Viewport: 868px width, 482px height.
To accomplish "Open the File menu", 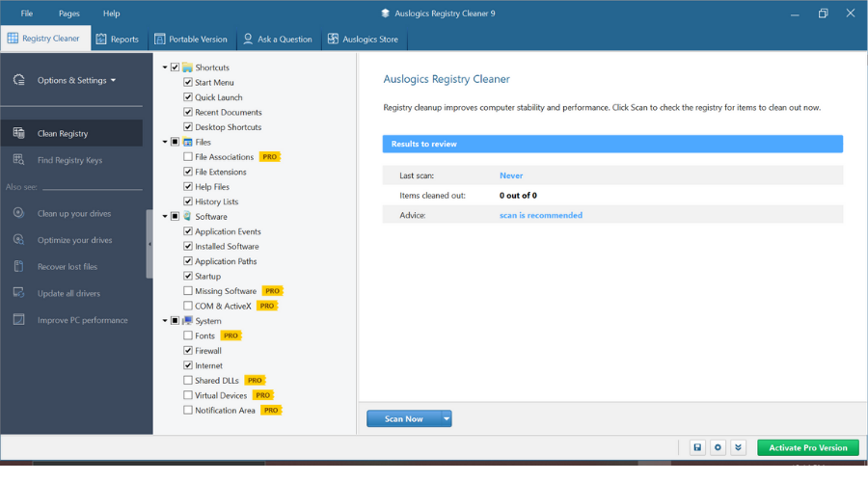I will [x=27, y=13].
